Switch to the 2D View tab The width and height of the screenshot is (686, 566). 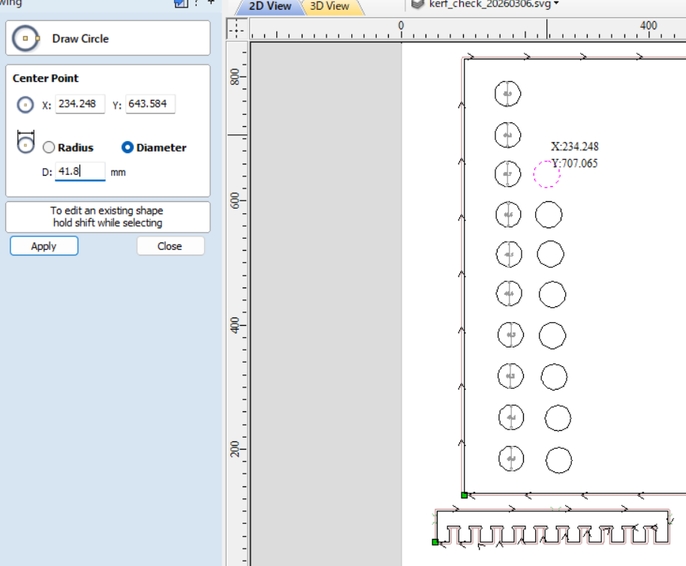[270, 6]
